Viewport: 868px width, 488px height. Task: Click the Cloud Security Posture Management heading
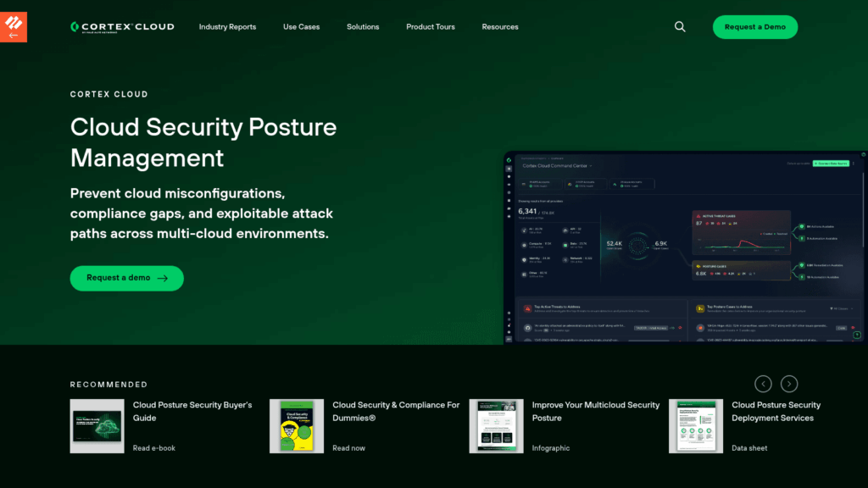point(203,142)
